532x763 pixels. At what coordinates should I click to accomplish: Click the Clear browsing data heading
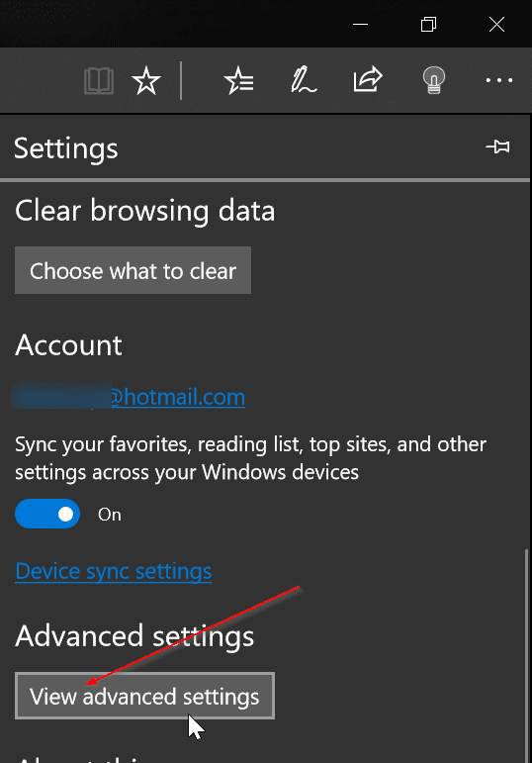pyautogui.click(x=145, y=211)
